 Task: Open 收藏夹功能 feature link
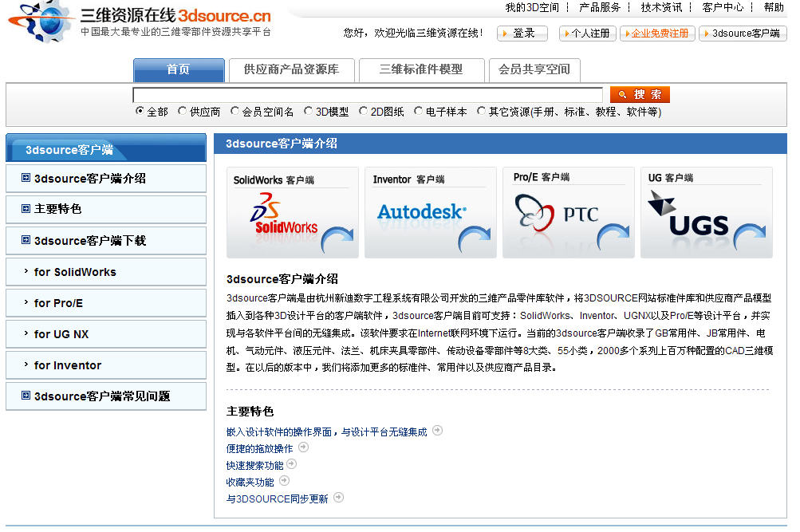(x=250, y=482)
